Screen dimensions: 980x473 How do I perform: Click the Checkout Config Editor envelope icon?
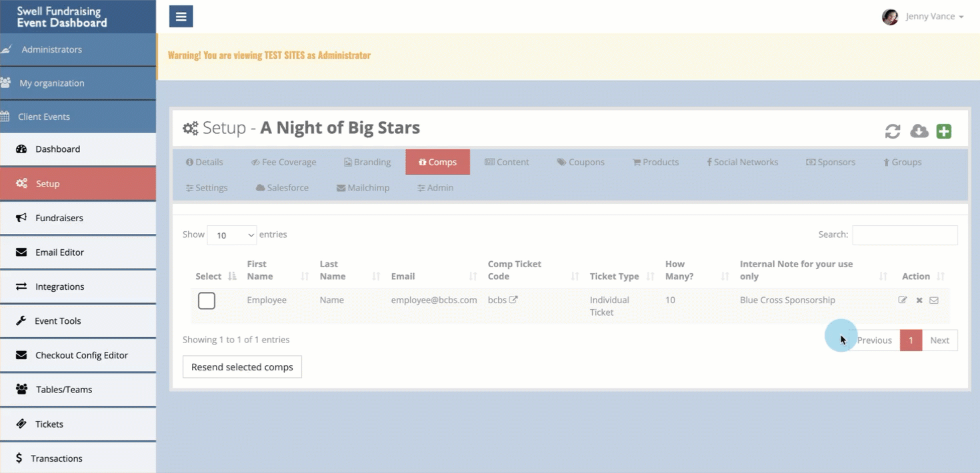pos(21,355)
